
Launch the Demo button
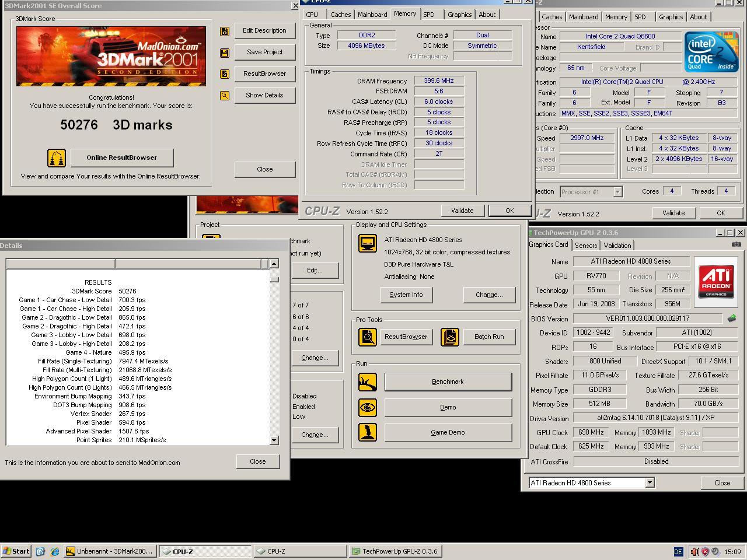[x=448, y=408]
